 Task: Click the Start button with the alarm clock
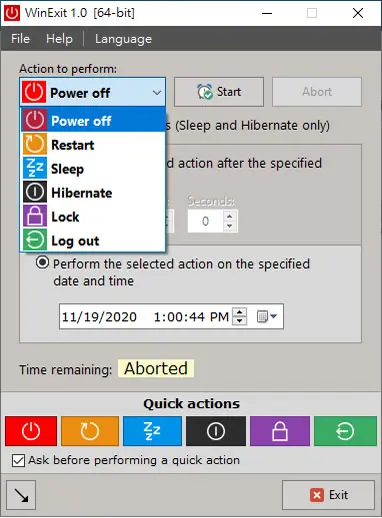pyautogui.click(x=219, y=92)
